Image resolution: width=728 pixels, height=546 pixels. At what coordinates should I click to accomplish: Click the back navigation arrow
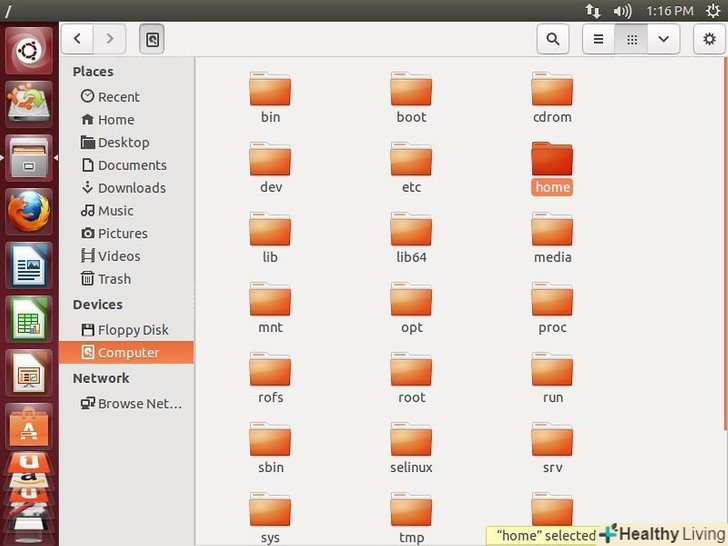(x=77, y=39)
